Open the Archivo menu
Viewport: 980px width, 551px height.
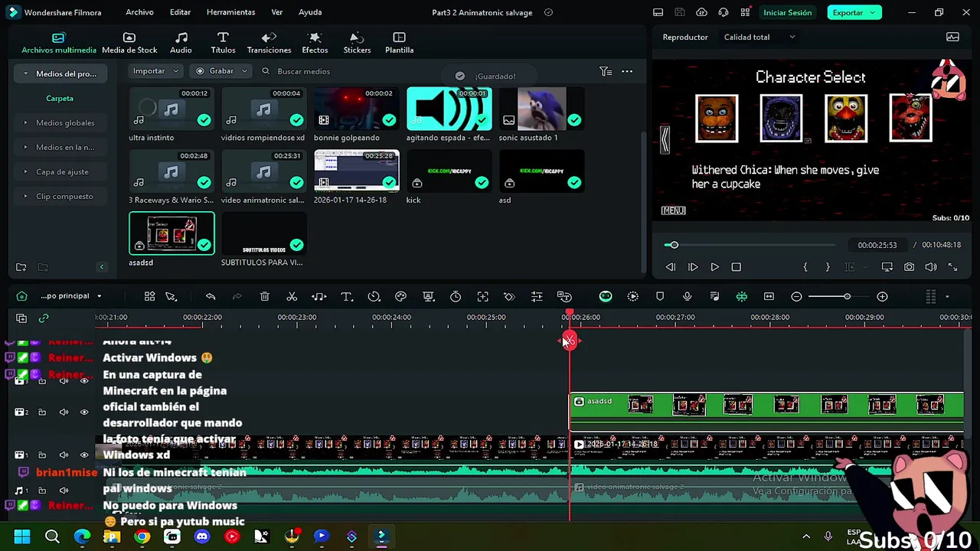point(139,12)
